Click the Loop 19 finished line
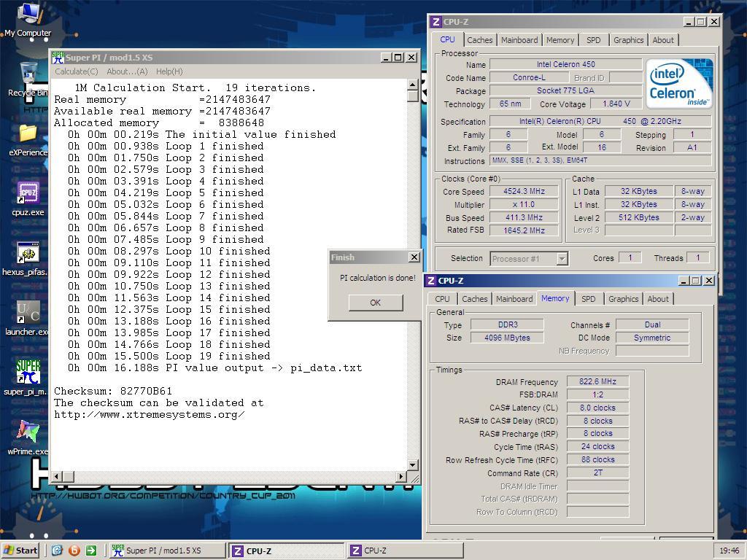This screenshot has width=747, height=560. [x=169, y=356]
